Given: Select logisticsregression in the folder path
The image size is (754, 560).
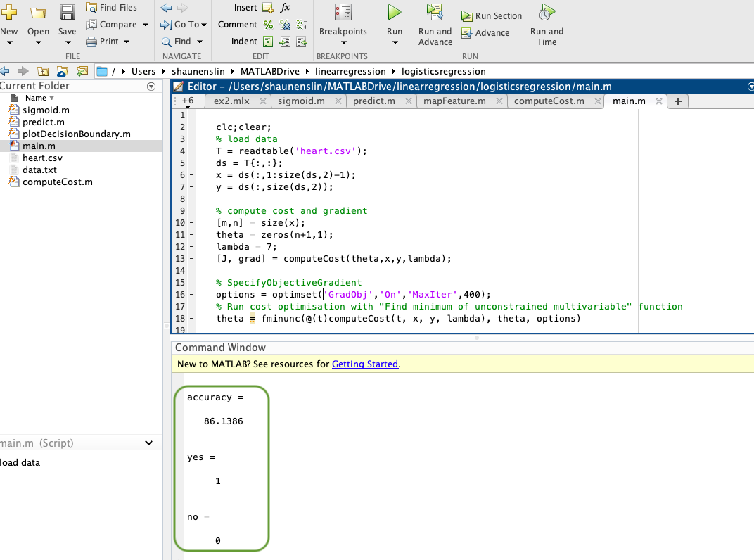Looking at the screenshot, I should (443, 71).
